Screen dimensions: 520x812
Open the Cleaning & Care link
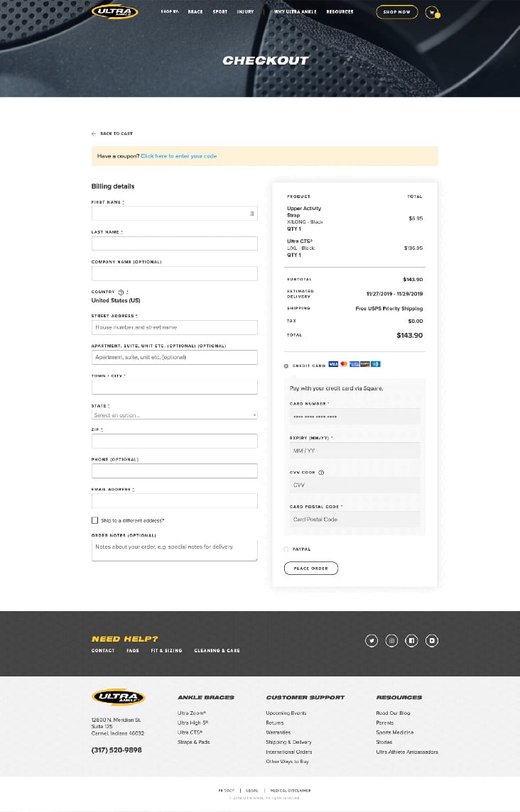pyautogui.click(x=217, y=650)
